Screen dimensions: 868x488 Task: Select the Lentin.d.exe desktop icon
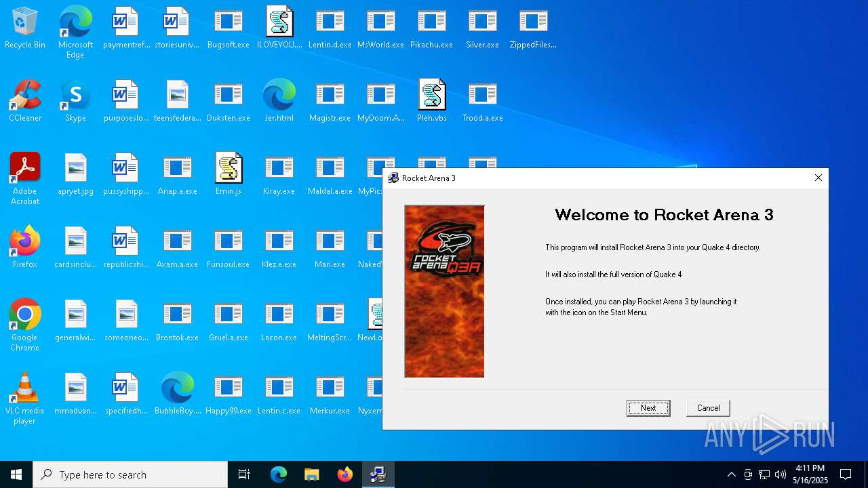330,28
